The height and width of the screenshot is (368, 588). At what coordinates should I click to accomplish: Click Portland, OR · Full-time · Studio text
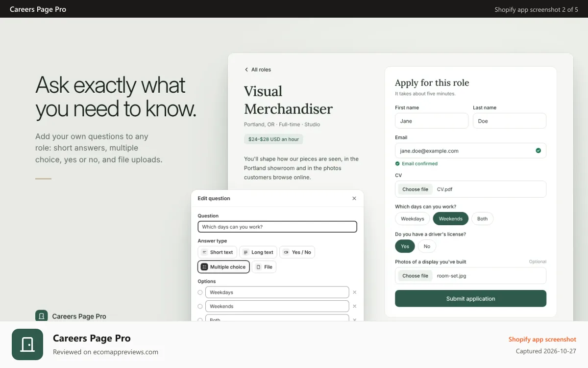[x=282, y=125]
